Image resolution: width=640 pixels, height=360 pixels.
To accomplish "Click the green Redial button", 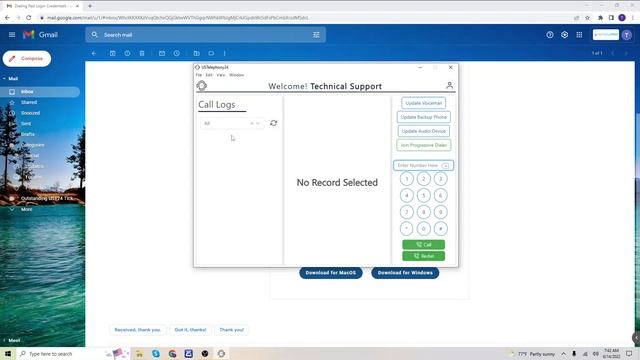I will coord(424,256).
